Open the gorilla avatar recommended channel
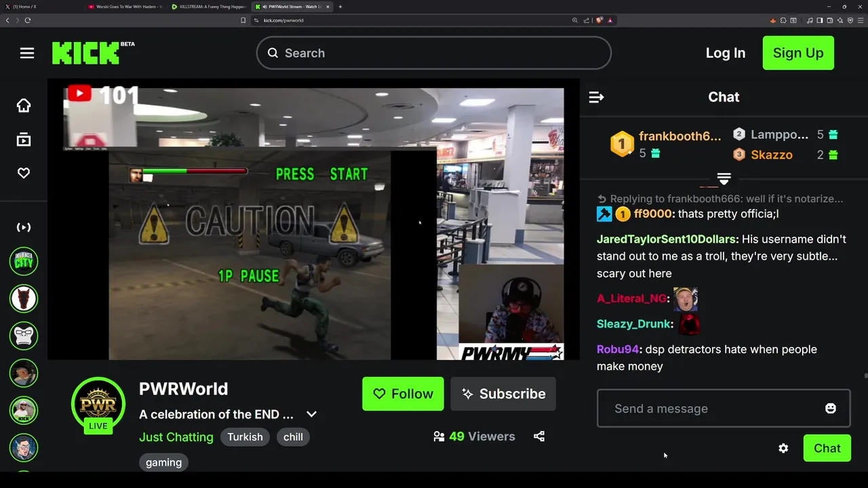868x488 pixels. (x=24, y=335)
